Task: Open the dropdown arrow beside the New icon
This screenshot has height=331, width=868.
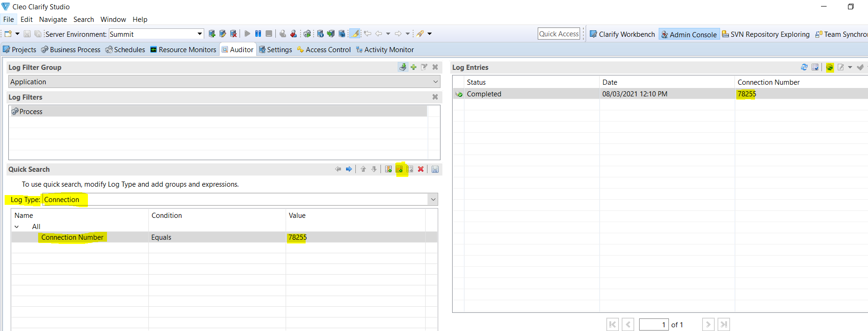Action: tap(17, 34)
